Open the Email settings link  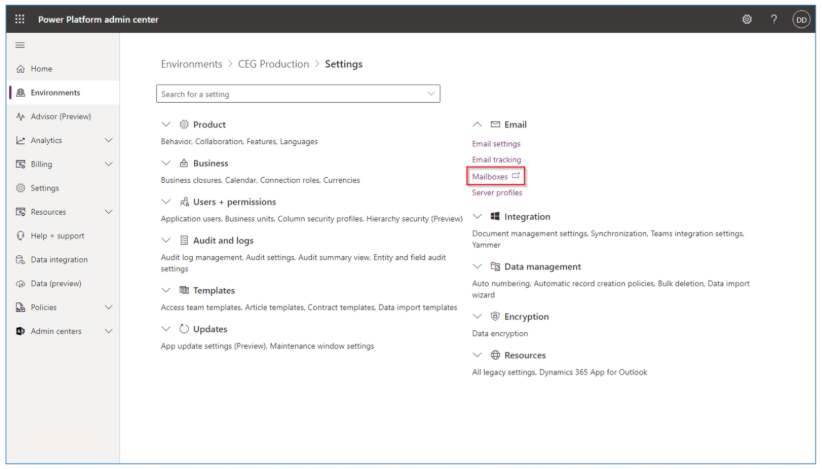click(x=496, y=144)
